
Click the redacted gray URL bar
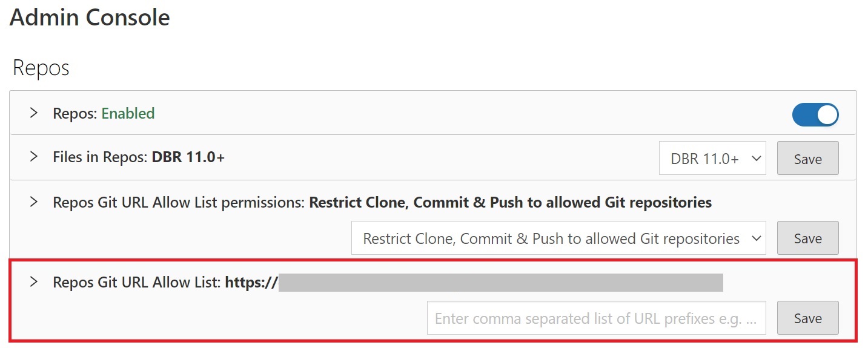coord(501,283)
